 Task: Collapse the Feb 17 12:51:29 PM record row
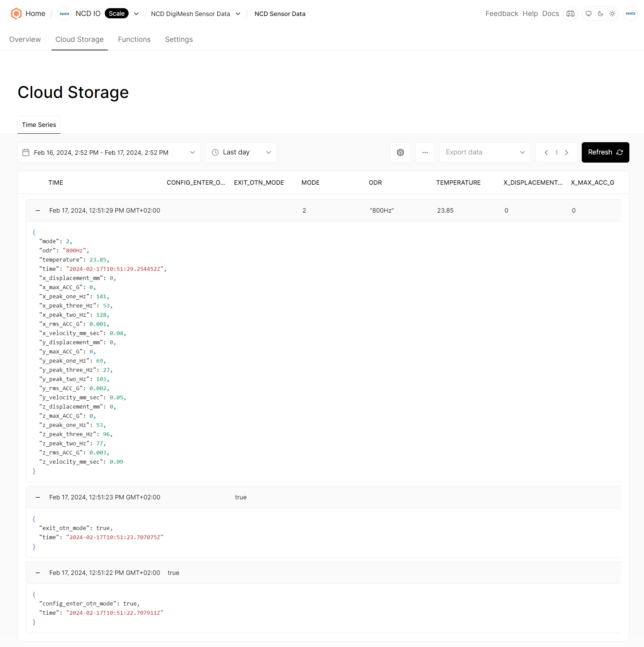tap(38, 210)
